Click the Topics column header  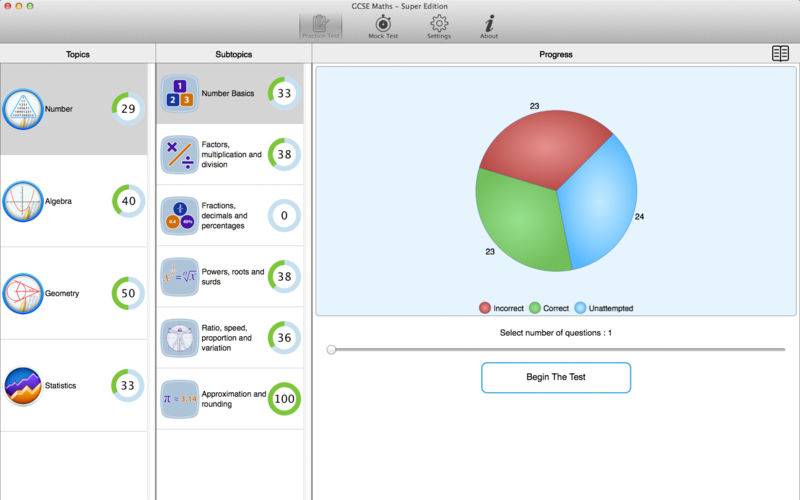(78, 54)
